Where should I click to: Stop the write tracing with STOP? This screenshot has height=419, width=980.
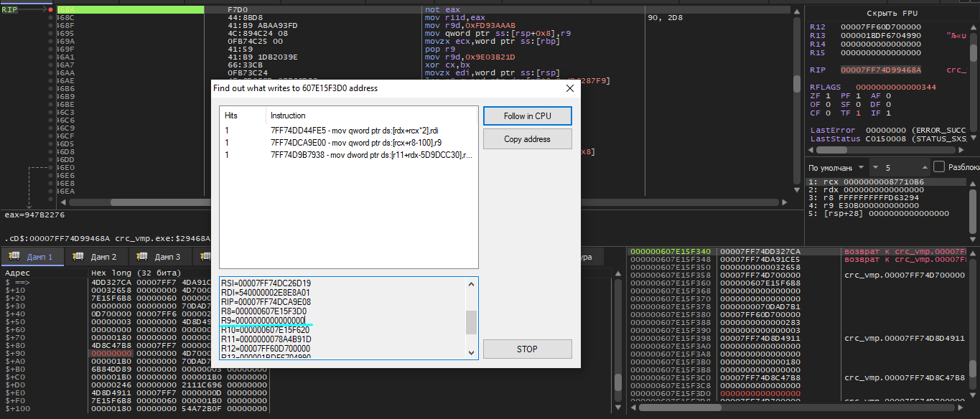click(x=528, y=349)
